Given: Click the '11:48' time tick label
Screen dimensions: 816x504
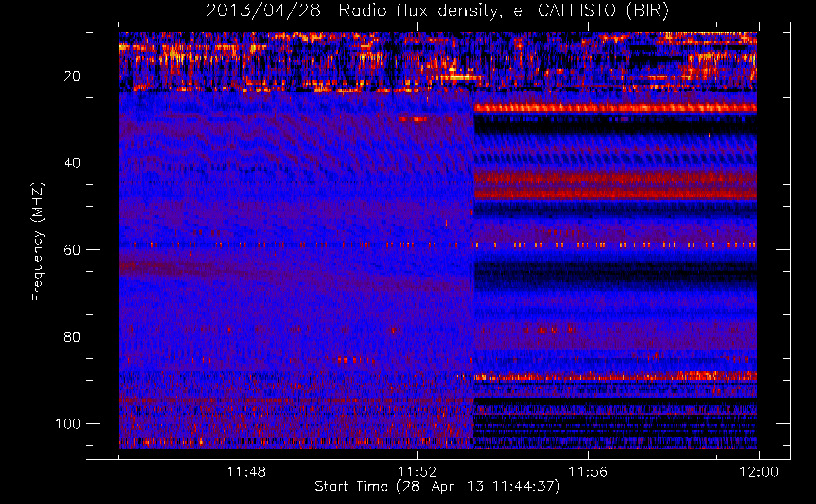Looking at the screenshot, I should pos(246,472).
